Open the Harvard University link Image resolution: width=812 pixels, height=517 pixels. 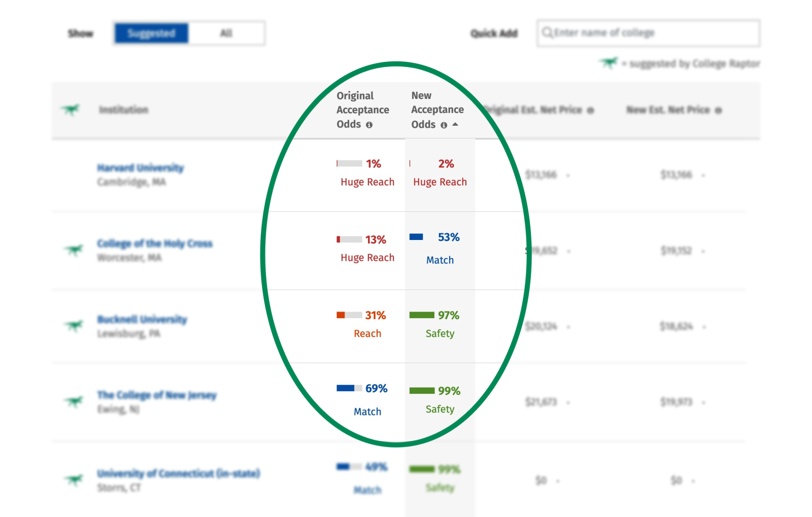(x=141, y=167)
